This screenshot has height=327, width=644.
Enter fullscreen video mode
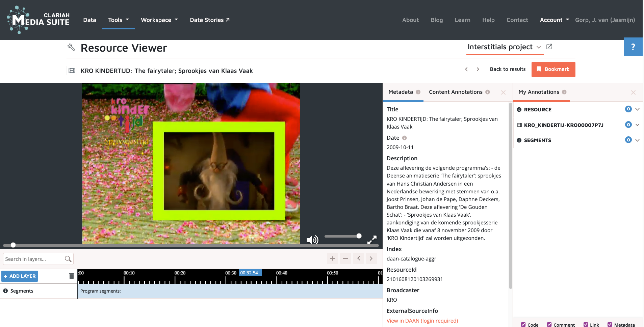(372, 240)
